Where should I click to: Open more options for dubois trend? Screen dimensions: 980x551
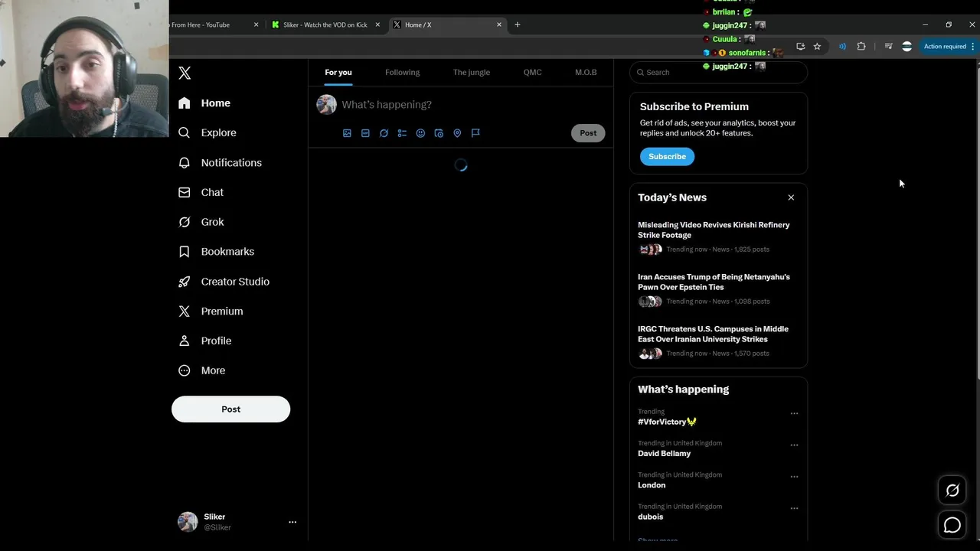tap(794, 508)
